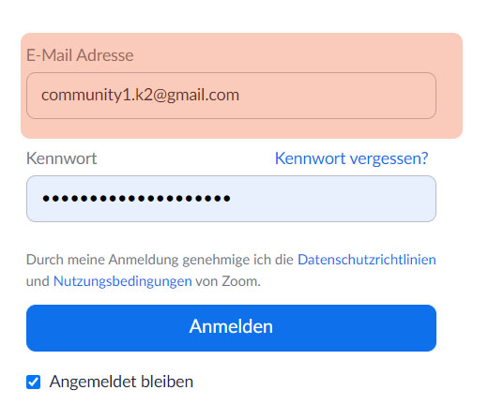Click on the community1.k2@gmail.com text
Viewport: 504px width, 420px height.
pyautogui.click(x=141, y=95)
